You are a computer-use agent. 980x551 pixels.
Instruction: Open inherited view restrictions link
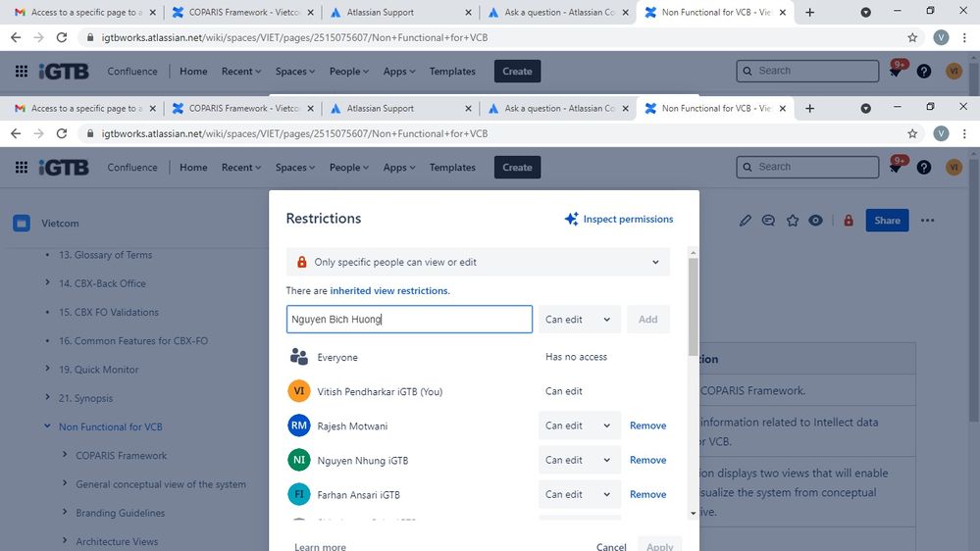click(388, 290)
